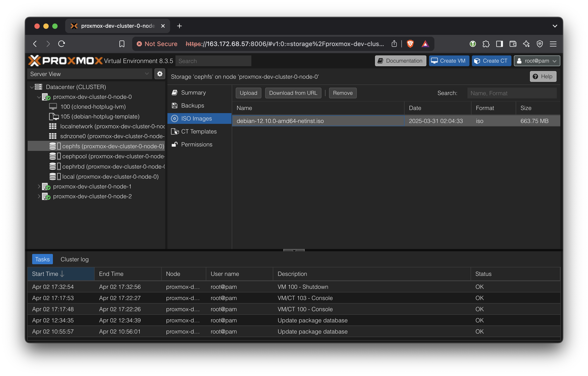Open the browser hamburger menu
Viewport: 588px width, 376px height.
pos(553,44)
